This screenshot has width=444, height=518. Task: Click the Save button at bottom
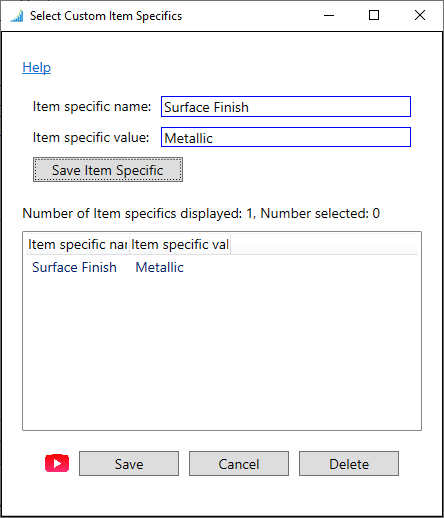coord(129,464)
